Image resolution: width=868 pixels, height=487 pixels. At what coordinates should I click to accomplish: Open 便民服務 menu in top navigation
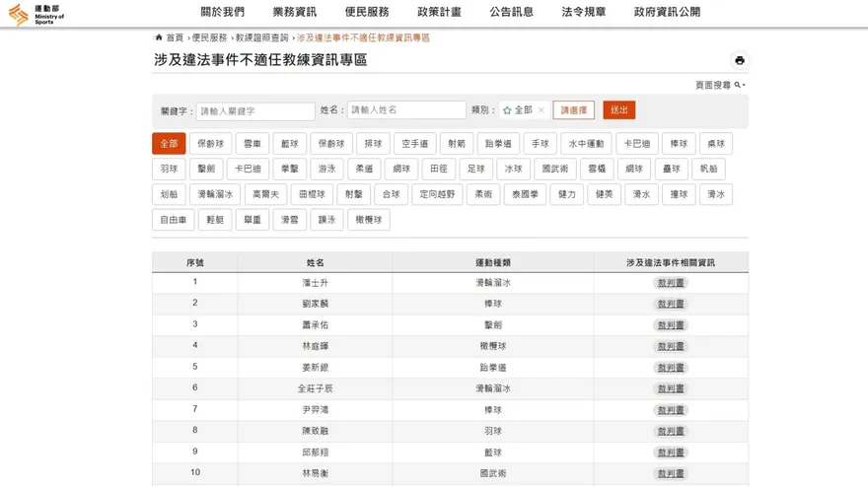(367, 12)
